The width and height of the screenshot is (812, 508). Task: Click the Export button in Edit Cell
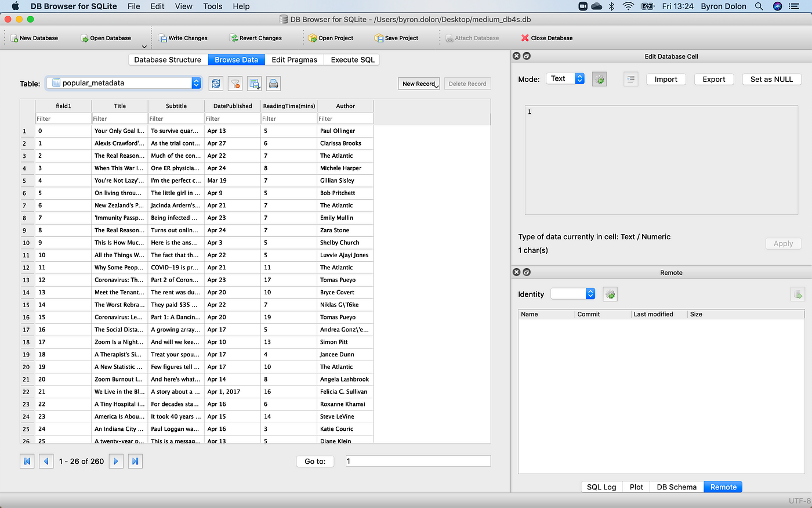click(714, 79)
